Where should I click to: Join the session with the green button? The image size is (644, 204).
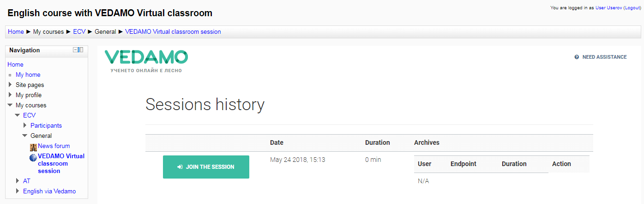[x=206, y=167]
